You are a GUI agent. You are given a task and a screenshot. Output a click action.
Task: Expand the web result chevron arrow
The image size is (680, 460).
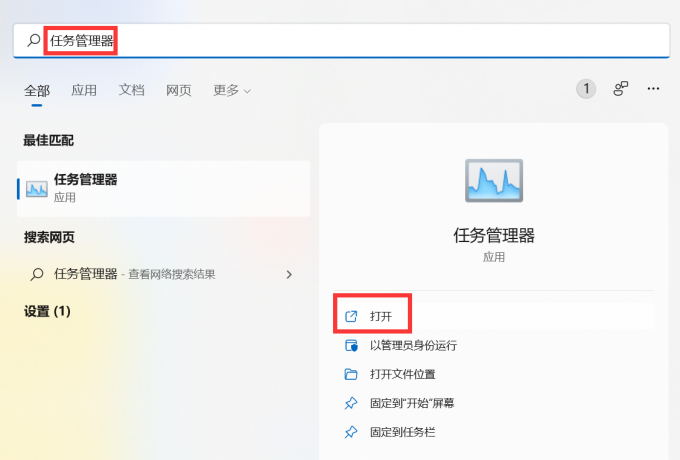289,274
